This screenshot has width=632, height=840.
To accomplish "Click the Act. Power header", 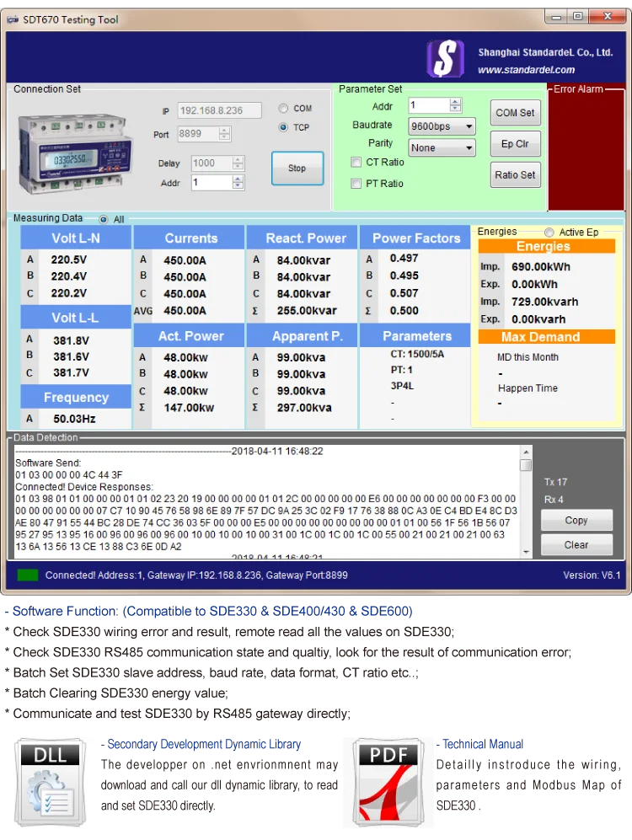I will click(x=190, y=336).
